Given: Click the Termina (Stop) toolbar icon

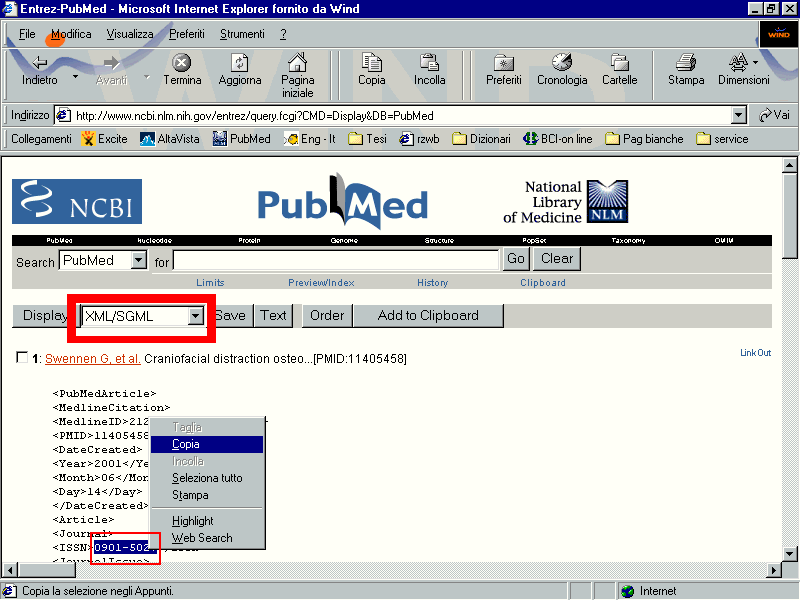Looking at the screenshot, I should click(x=181, y=63).
